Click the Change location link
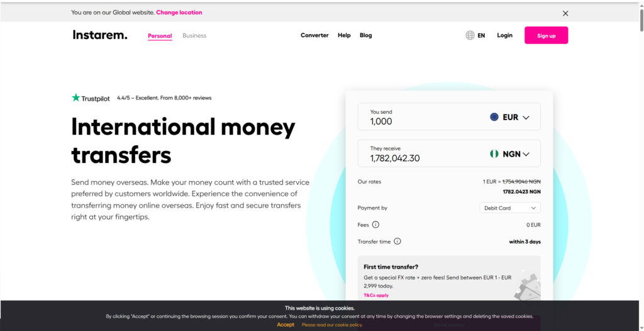This screenshot has height=331, width=644. (179, 13)
